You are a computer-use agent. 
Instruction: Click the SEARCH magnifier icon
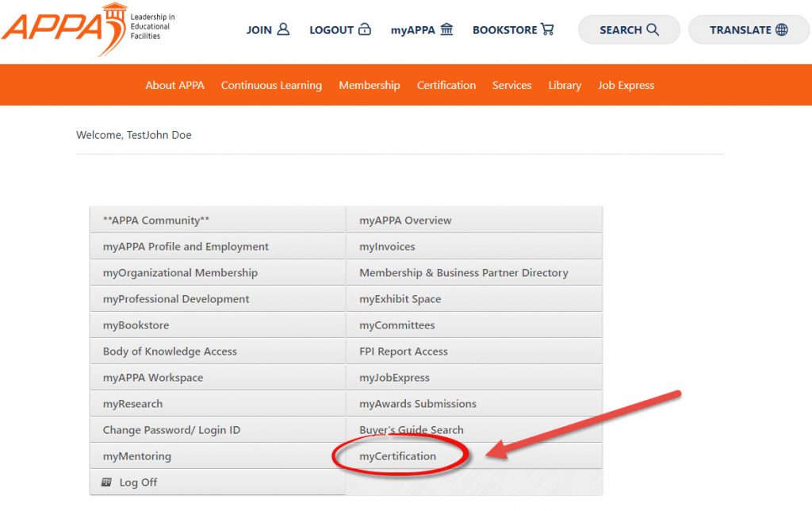[x=653, y=29]
